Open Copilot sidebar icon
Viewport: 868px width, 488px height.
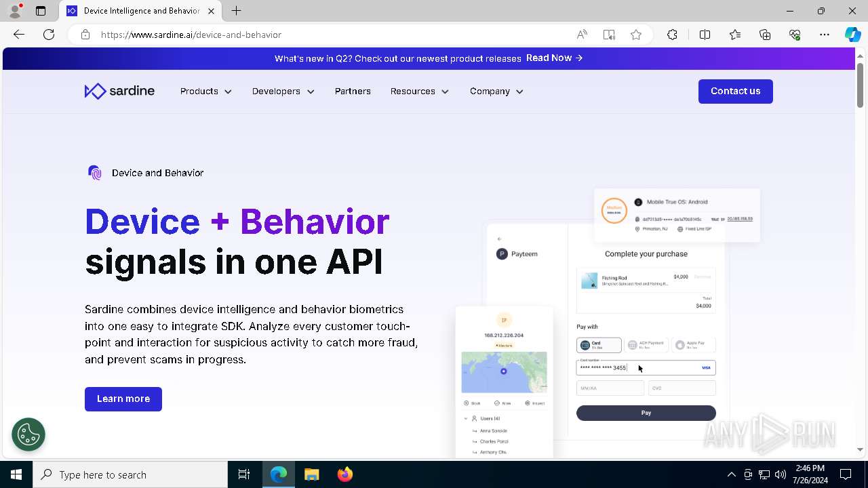click(x=852, y=35)
